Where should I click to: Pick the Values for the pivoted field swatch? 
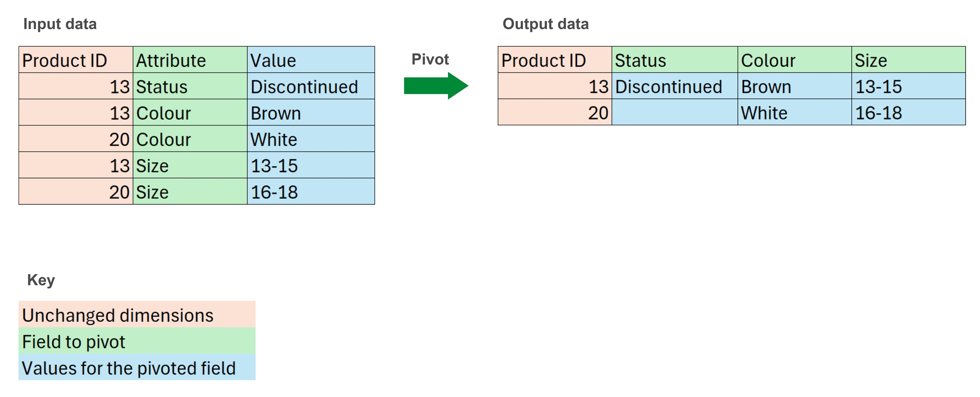click(x=137, y=367)
